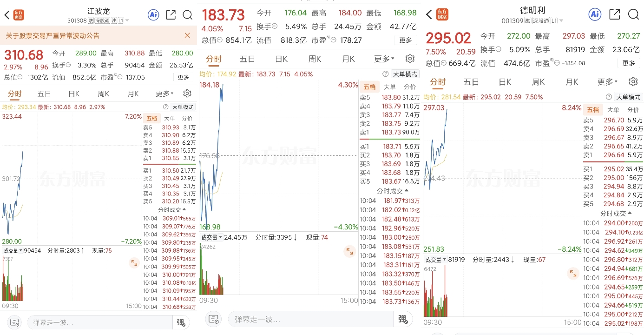This screenshot has width=644, height=335.
Task: Open chart settings gear in middle panel
Action: tap(410, 59)
